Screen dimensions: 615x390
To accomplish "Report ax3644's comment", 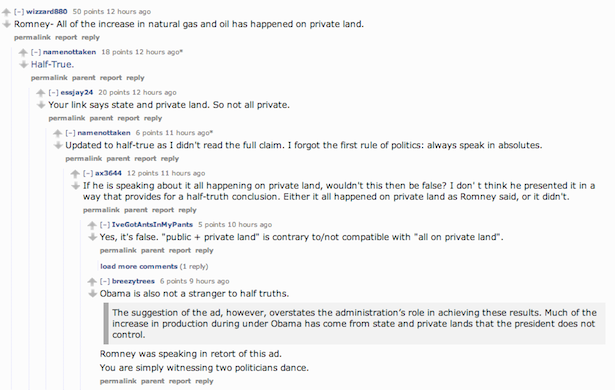I will [163, 210].
